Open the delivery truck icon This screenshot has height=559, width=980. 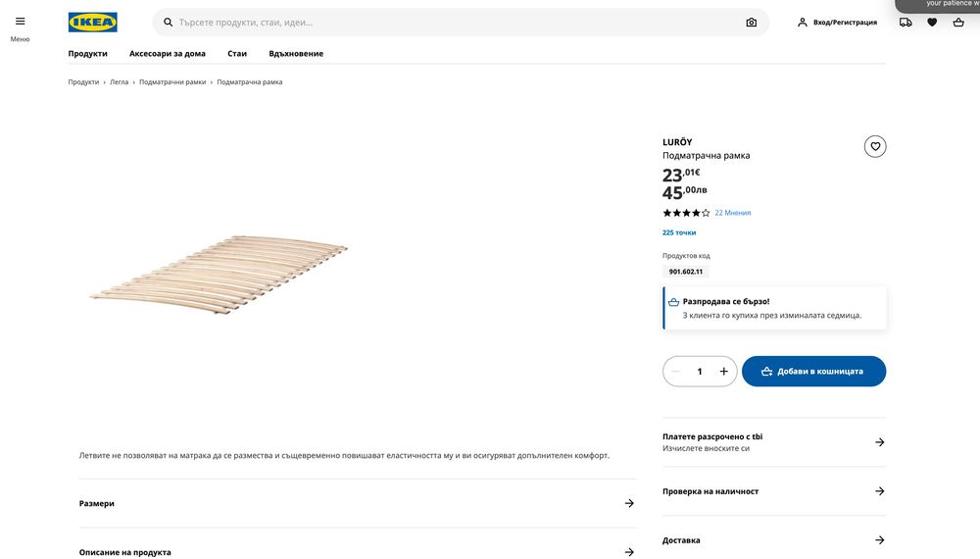click(x=906, y=23)
